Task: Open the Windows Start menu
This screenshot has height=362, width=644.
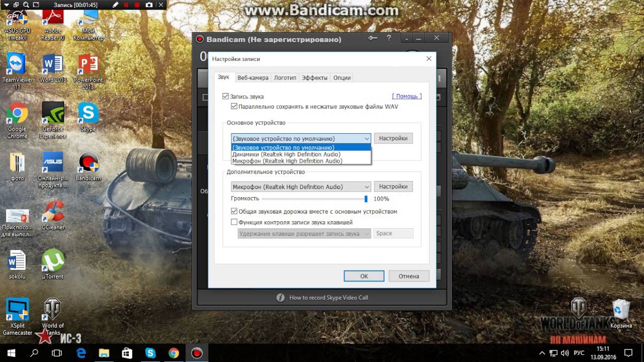Action: point(11,353)
